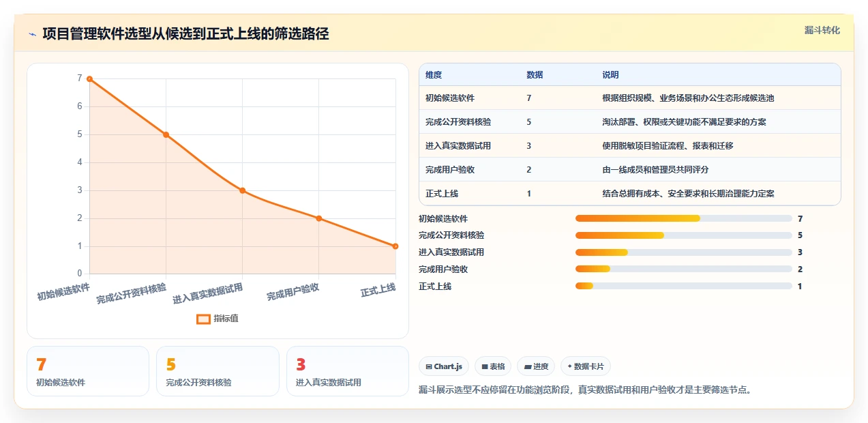Screen dimensions: 868x423
Task: Click table cell 完成用户验收
Action: point(450,170)
